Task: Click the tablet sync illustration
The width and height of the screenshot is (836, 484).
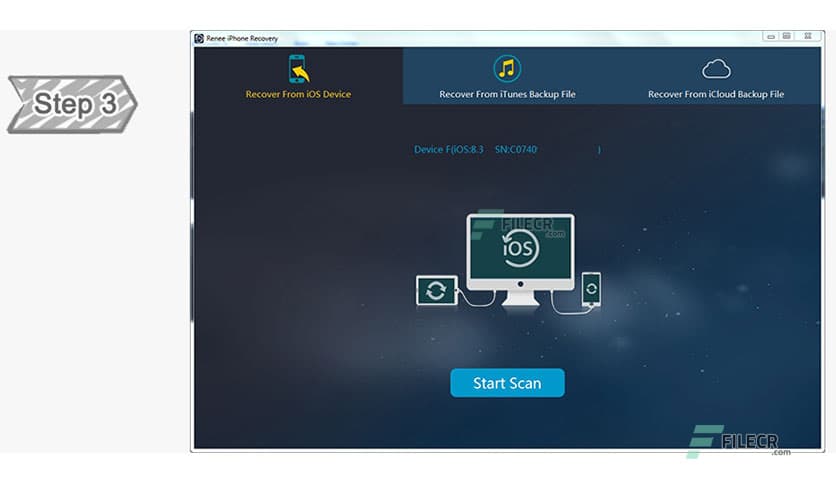Action: coord(437,291)
